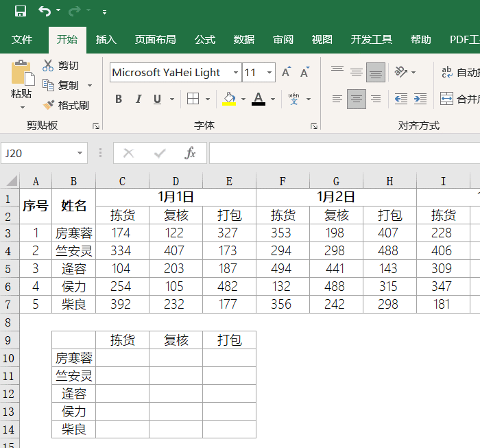Click the 复制 copy button
This screenshot has height=448, width=480.
pos(60,85)
